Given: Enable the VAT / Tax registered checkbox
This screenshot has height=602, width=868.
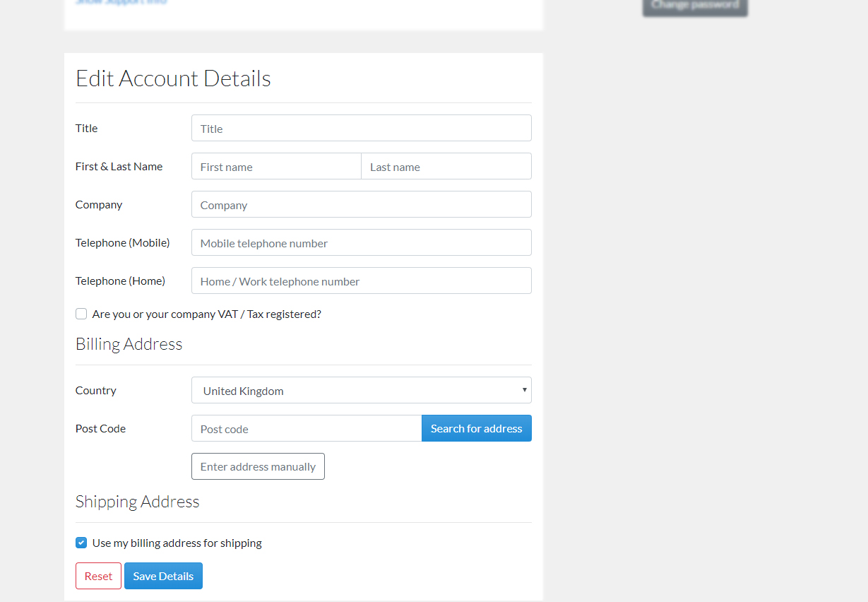Looking at the screenshot, I should (81, 314).
